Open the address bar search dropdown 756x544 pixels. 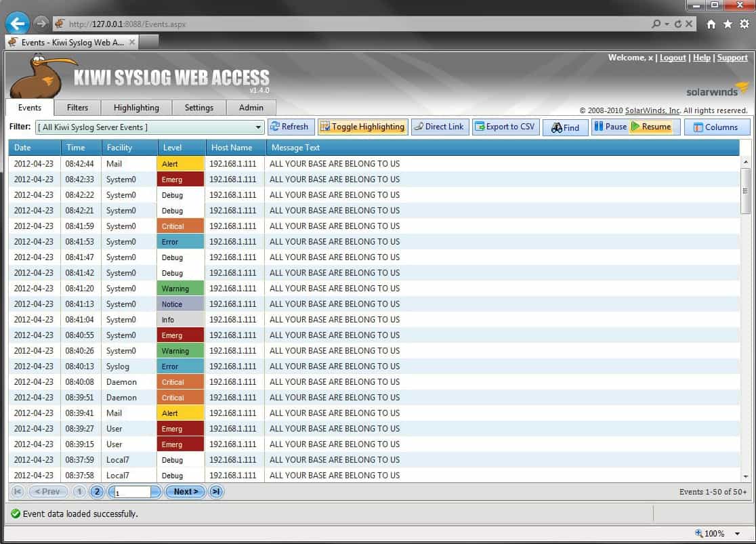tap(667, 23)
